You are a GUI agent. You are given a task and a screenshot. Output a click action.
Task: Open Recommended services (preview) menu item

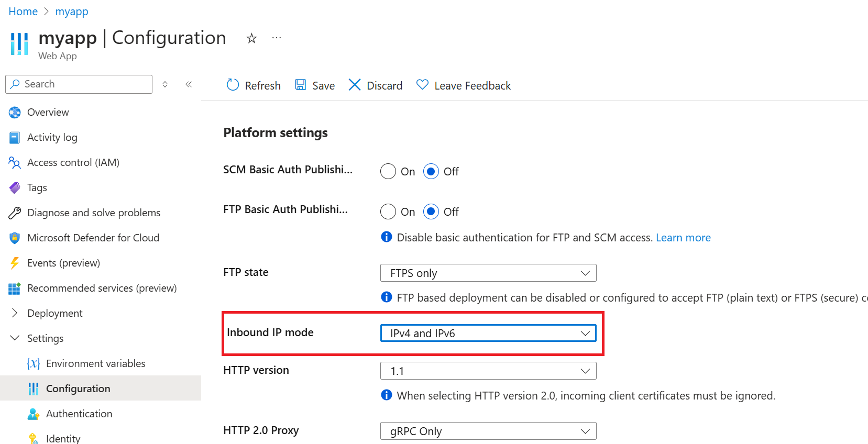14,288
